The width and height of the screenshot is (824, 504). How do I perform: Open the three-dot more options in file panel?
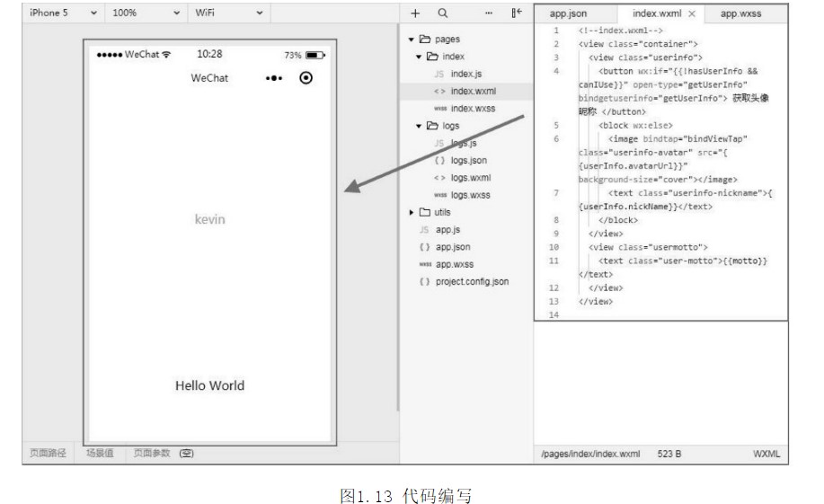(x=489, y=14)
